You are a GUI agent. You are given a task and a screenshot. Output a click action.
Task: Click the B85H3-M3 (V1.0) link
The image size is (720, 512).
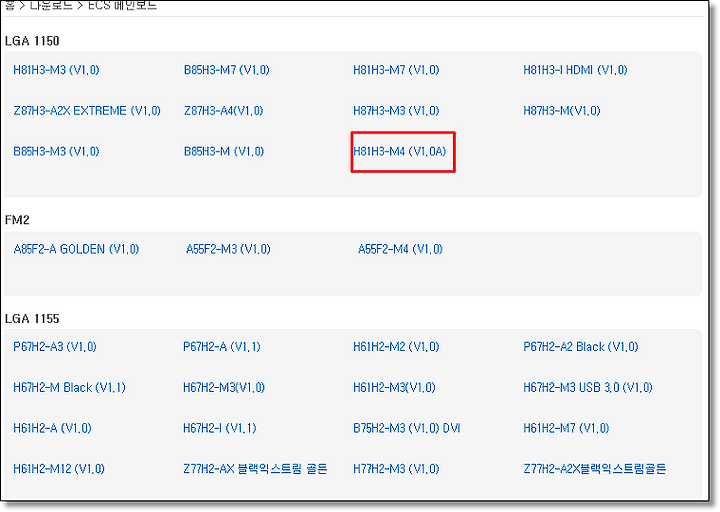point(56,152)
